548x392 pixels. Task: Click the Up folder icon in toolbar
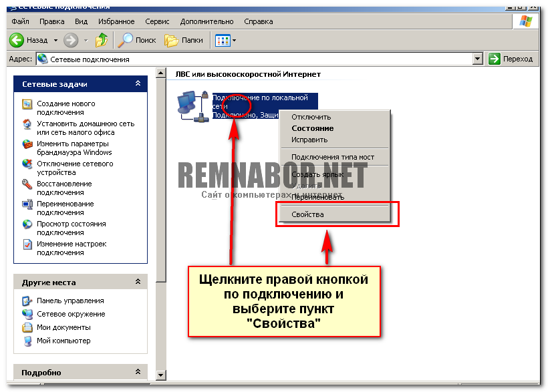point(102,40)
